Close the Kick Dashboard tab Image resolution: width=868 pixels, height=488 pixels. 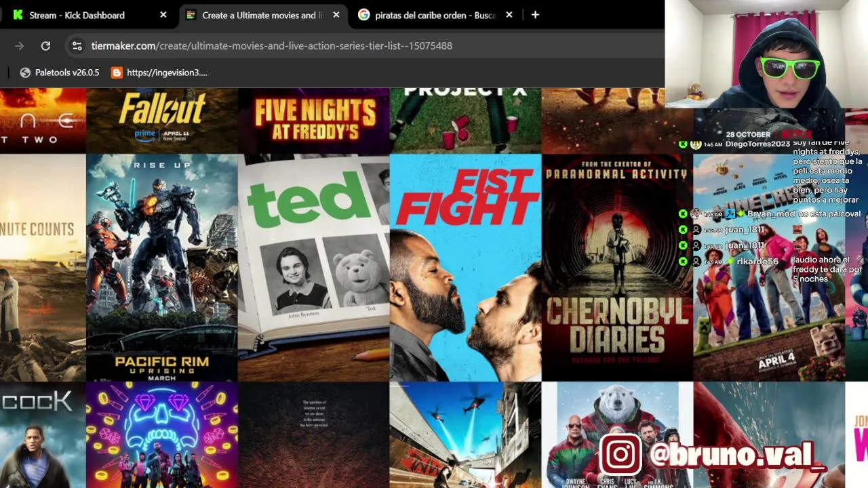(x=163, y=15)
